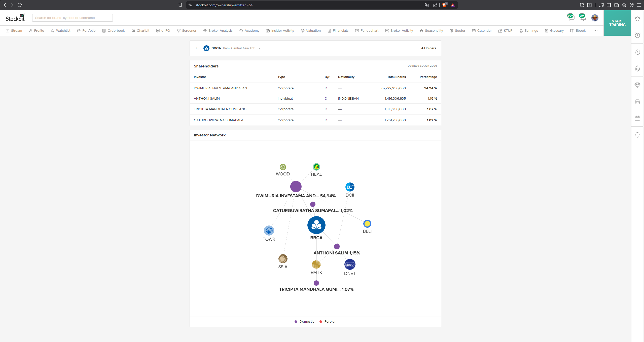
Task: Open the history icon in right sidebar
Action: tap(637, 52)
